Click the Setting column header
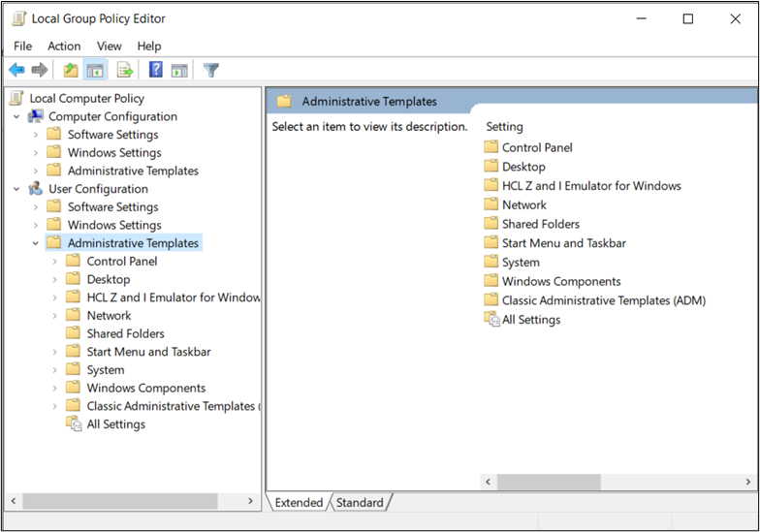Image resolution: width=760 pixels, height=532 pixels. coord(504,127)
